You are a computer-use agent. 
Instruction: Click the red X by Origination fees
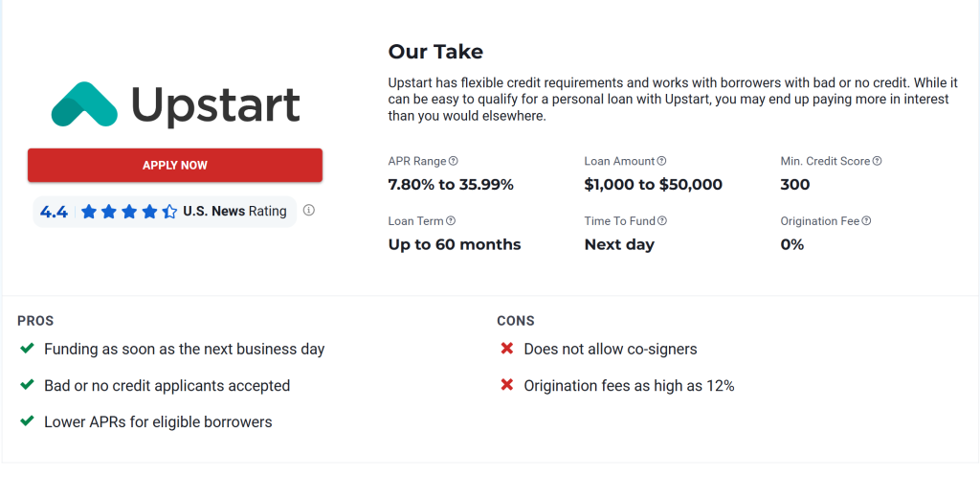coord(507,385)
